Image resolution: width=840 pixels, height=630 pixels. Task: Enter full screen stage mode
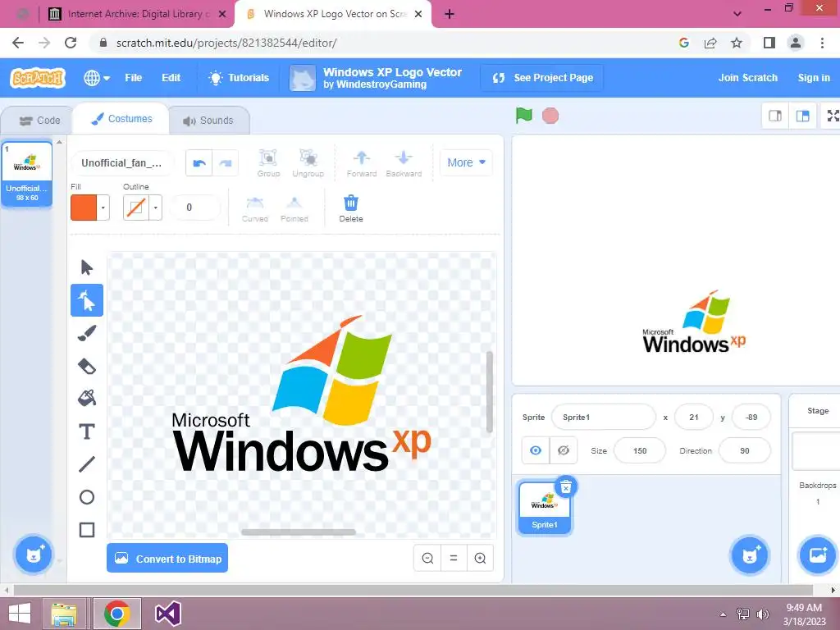(x=832, y=116)
